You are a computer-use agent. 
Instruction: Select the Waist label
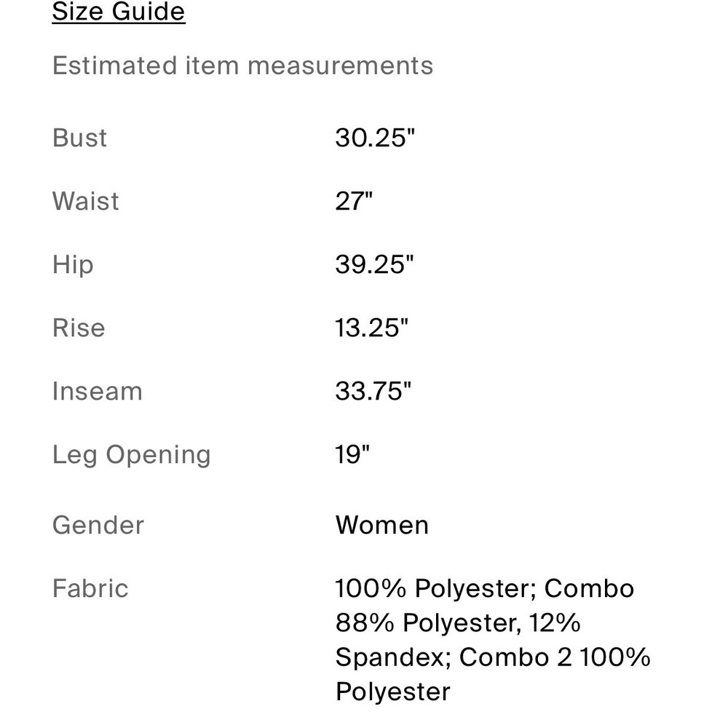(85, 201)
